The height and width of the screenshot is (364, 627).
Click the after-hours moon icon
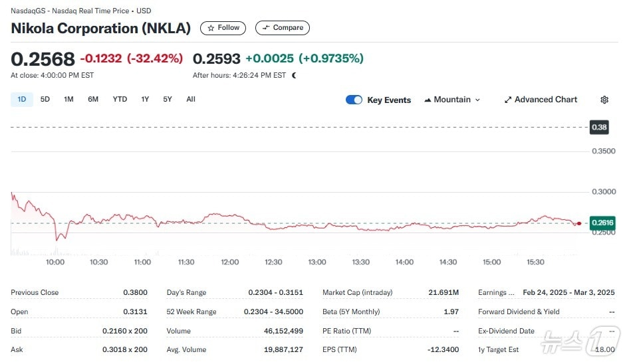click(294, 76)
